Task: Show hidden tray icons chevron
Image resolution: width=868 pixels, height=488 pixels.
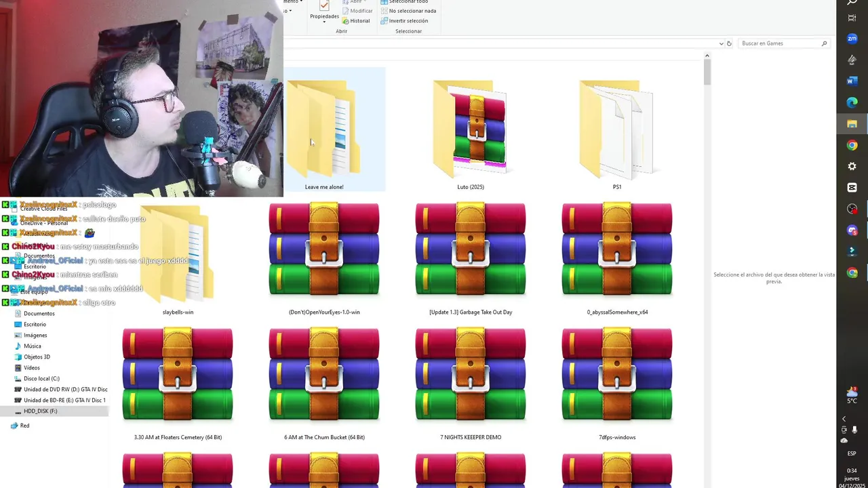Action: coord(844,419)
